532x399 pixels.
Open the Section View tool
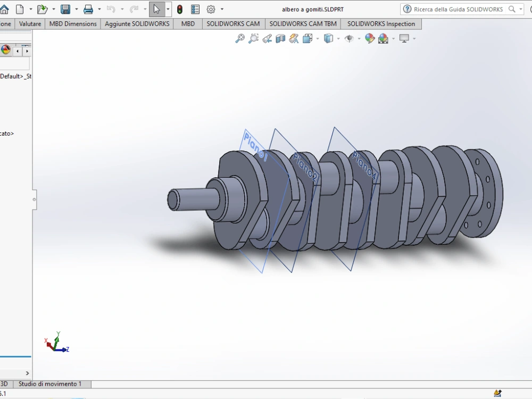(x=280, y=38)
